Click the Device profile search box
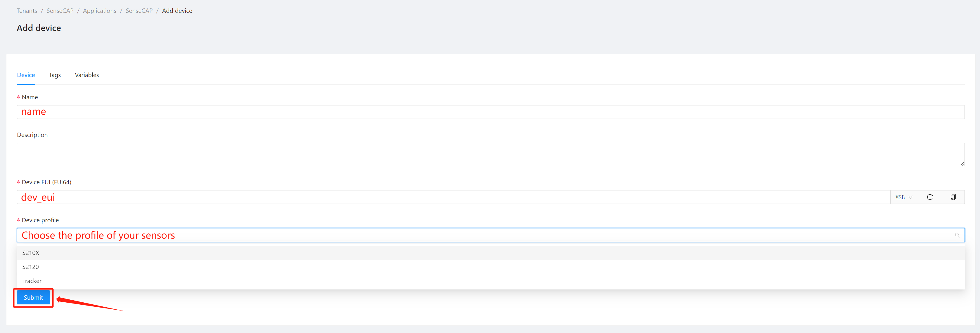The height and width of the screenshot is (333, 980). 491,235
